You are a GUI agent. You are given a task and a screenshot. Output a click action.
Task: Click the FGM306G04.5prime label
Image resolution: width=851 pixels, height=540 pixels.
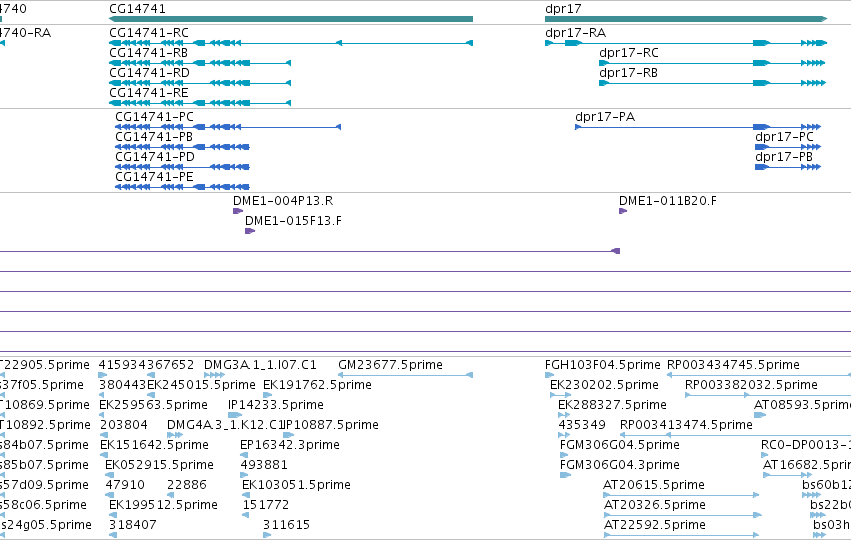tap(619, 445)
